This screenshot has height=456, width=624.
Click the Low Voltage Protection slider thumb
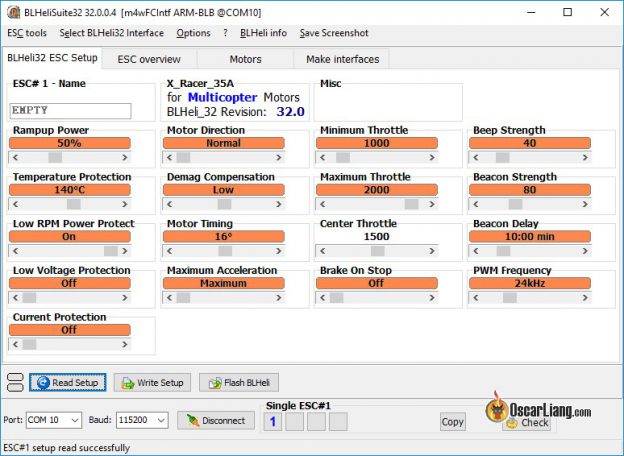pyautogui.click(x=29, y=298)
